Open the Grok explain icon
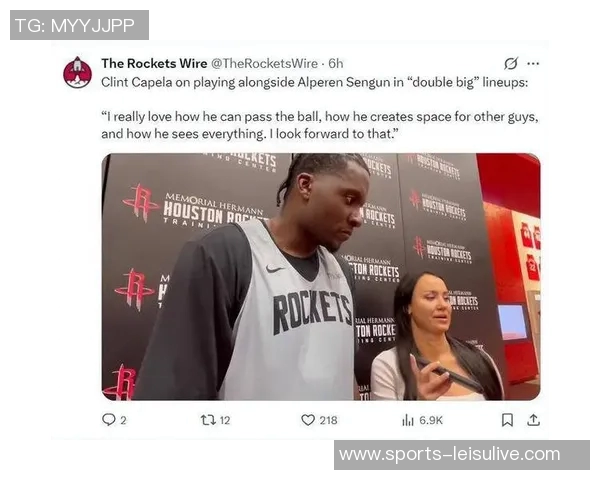 pyautogui.click(x=511, y=64)
